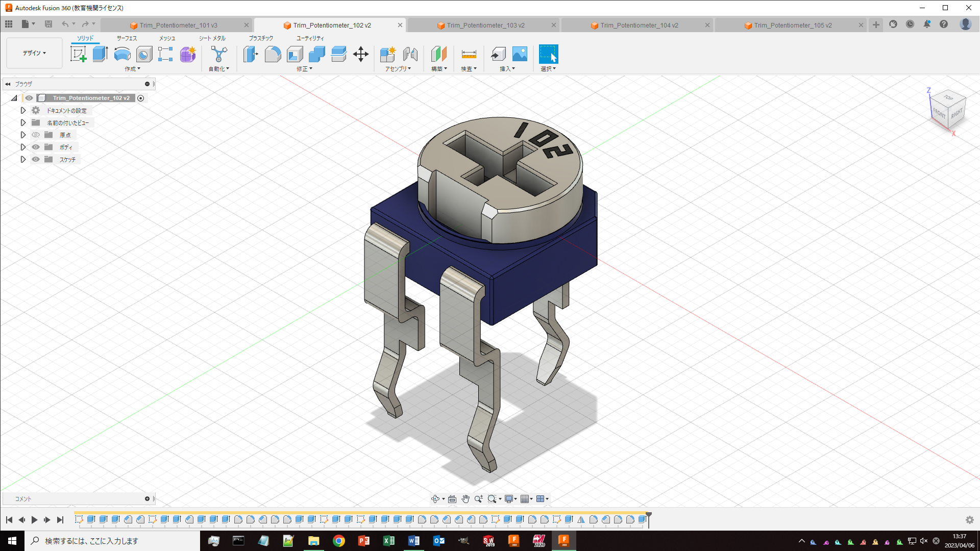Open the 修正 menu dropdown label
The image size is (980, 551).
(304, 69)
